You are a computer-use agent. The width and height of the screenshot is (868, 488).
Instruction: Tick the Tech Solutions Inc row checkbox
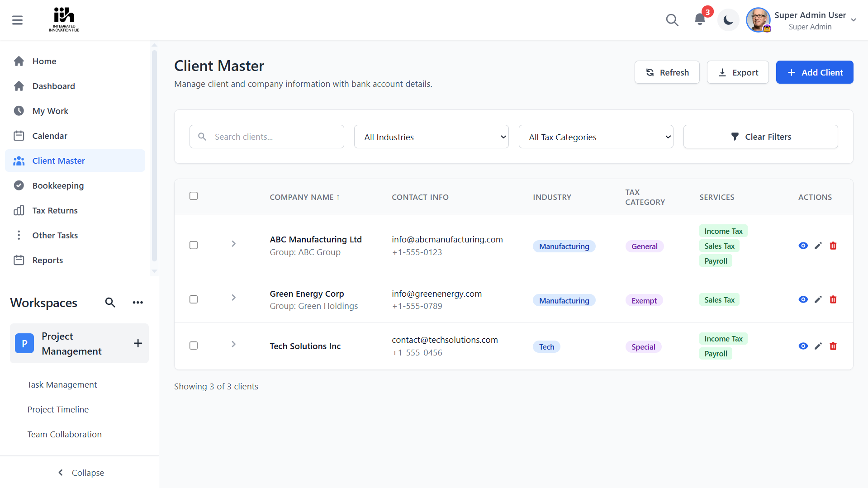tap(194, 346)
